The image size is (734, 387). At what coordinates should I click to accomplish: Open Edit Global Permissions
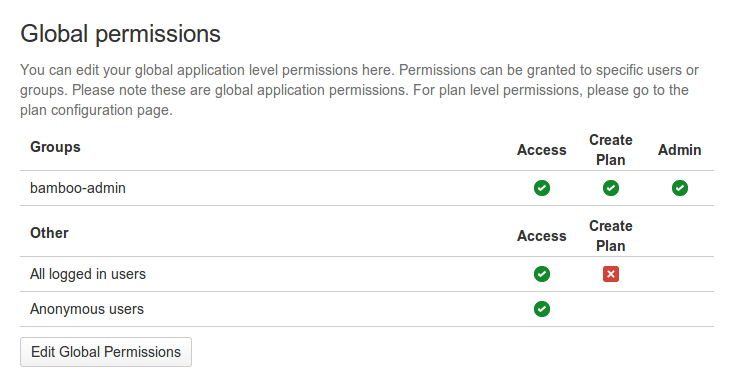(x=106, y=352)
